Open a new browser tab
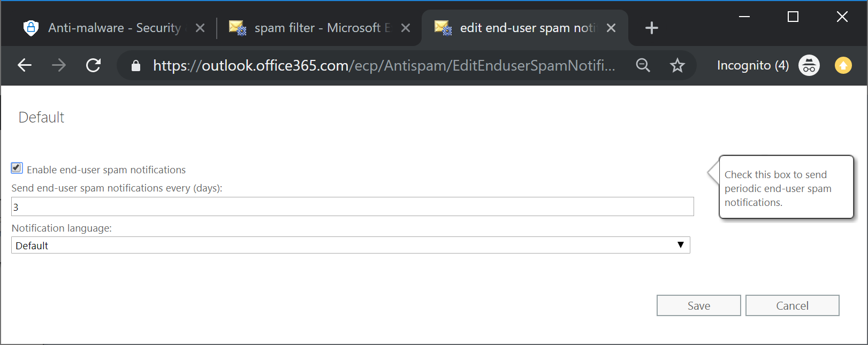The image size is (868, 345). (651, 28)
